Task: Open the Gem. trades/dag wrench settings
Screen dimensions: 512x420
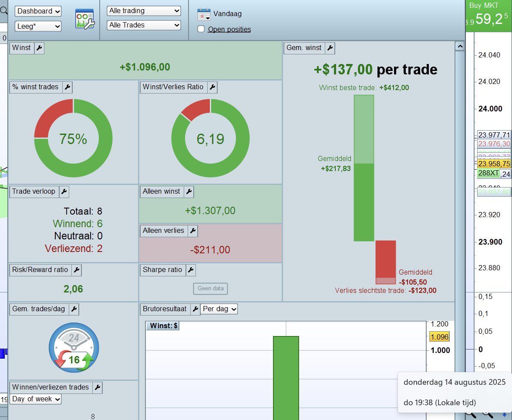Action: click(x=74, y=309)
